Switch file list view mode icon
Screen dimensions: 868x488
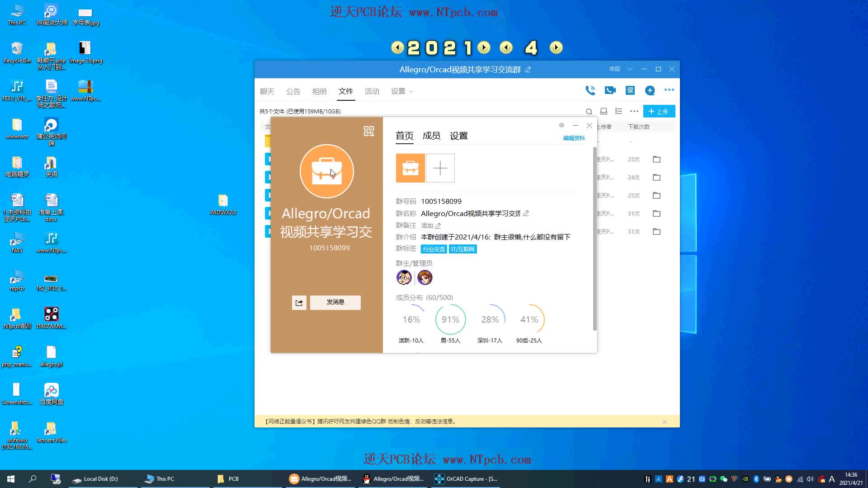[x=618, y=111]
